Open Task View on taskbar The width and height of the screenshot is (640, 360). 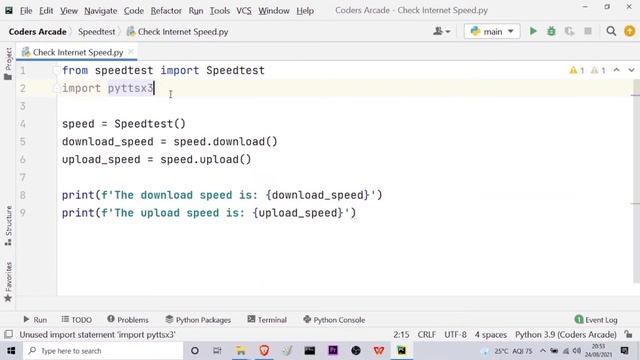pyautogui.click(x=217, y=351)
